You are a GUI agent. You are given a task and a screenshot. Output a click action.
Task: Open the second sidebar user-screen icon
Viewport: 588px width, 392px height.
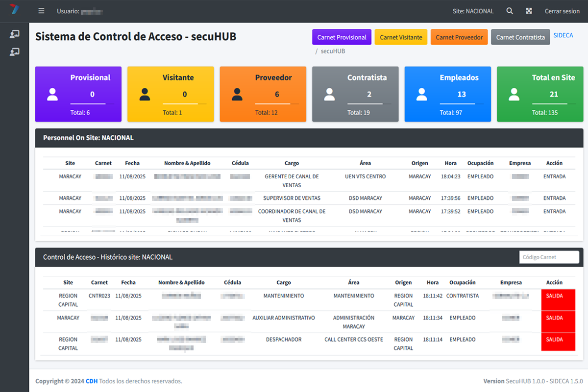(14, 52)
